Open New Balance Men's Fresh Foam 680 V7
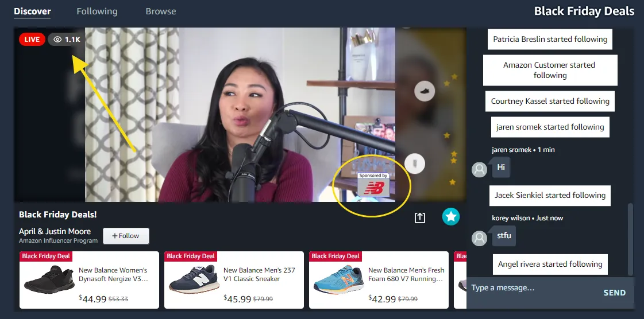 click(x=378, y=280)
